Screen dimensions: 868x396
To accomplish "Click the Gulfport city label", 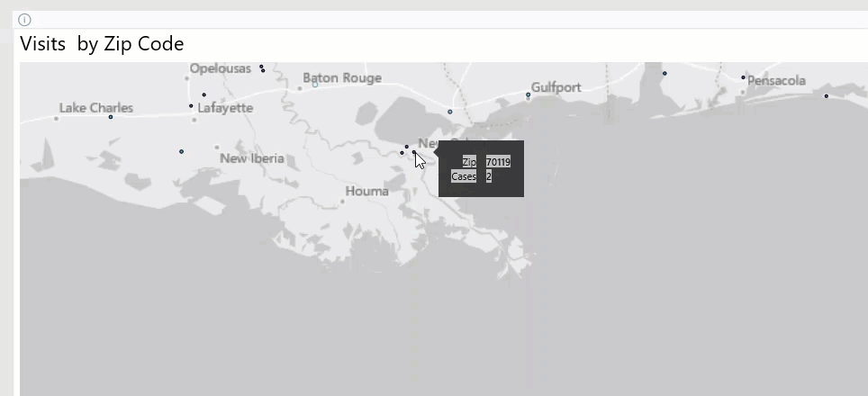I will [x=556, y=87].
